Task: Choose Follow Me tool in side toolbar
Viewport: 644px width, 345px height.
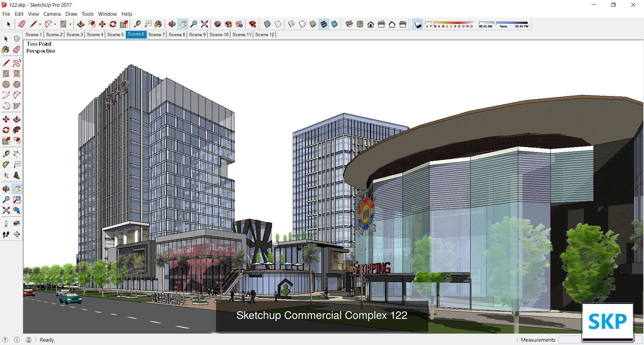Action: click(16, 130)
